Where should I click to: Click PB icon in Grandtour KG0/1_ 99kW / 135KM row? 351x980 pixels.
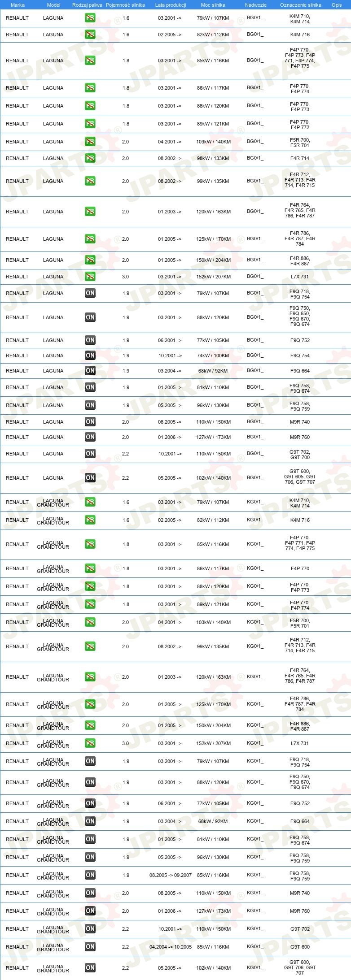pyautogui.click(x=90, y=646)
